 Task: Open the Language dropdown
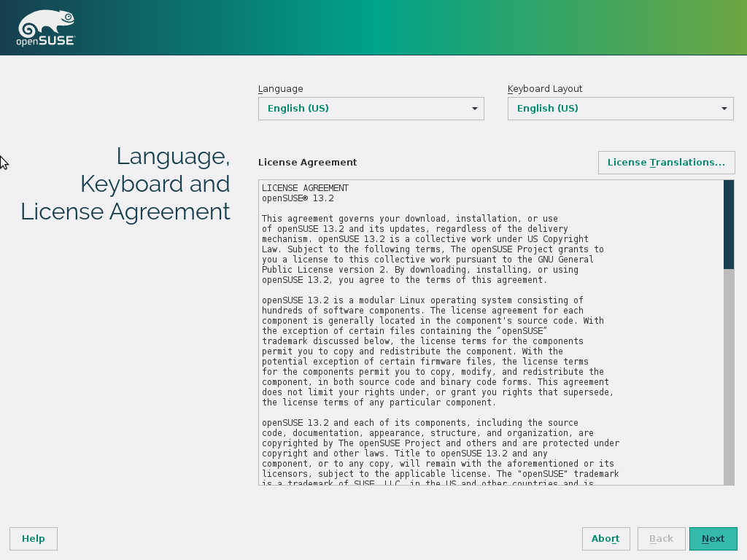tap(371, 109)
